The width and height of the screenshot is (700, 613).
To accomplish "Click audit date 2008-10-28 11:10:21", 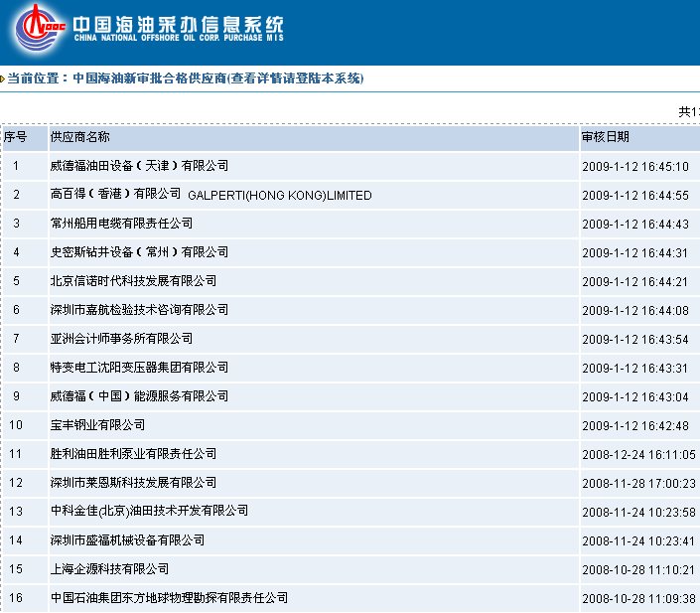I will tap(638, 570).
